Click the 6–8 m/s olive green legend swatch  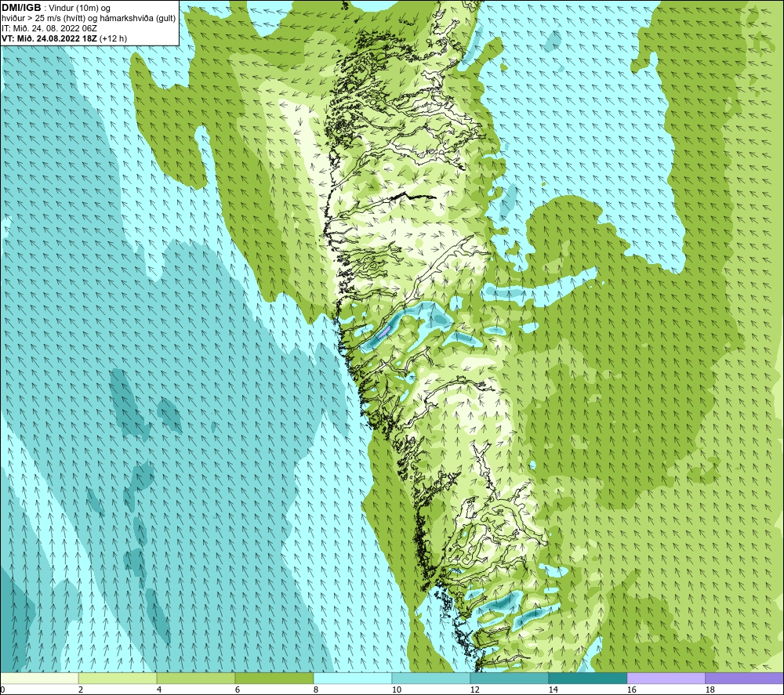pos(274,678)
